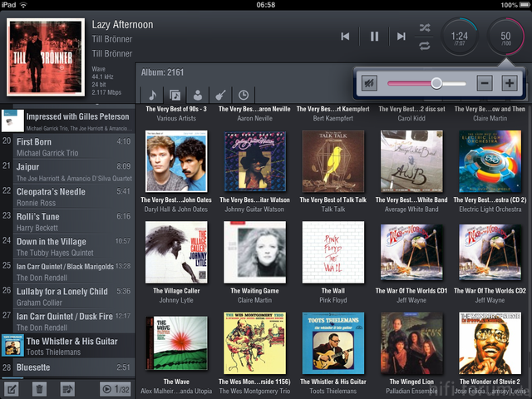The width and height of the screenshot is (532, 399).
Task: Open The Wave album cover
Action: click(176, 343)
